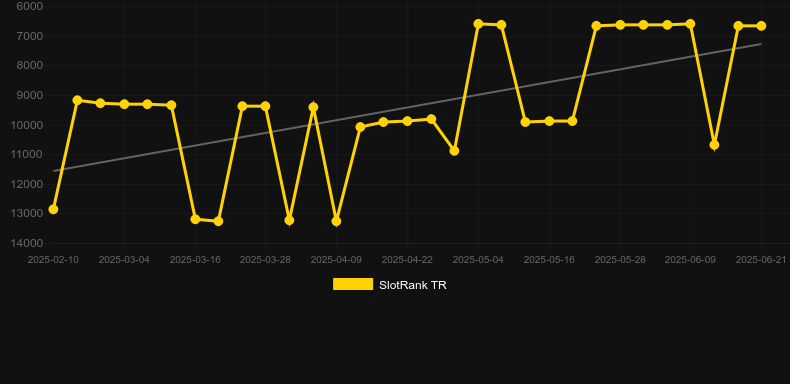This screenshot has width=790, height=384.
Task: Click the dip point just before 2025-05-04
Action: [454, 151]
